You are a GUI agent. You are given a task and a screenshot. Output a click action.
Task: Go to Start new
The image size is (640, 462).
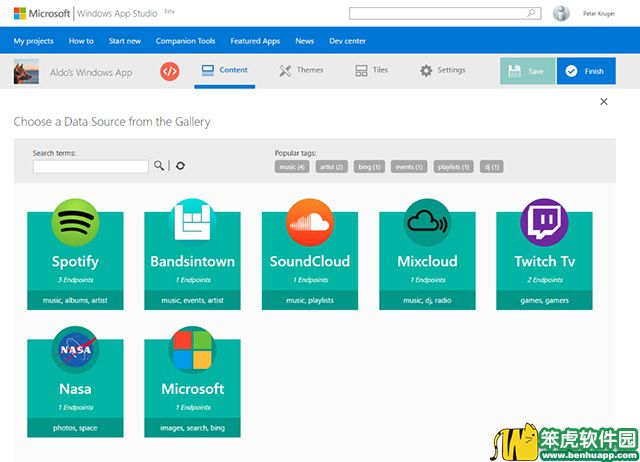pos(124,41)
